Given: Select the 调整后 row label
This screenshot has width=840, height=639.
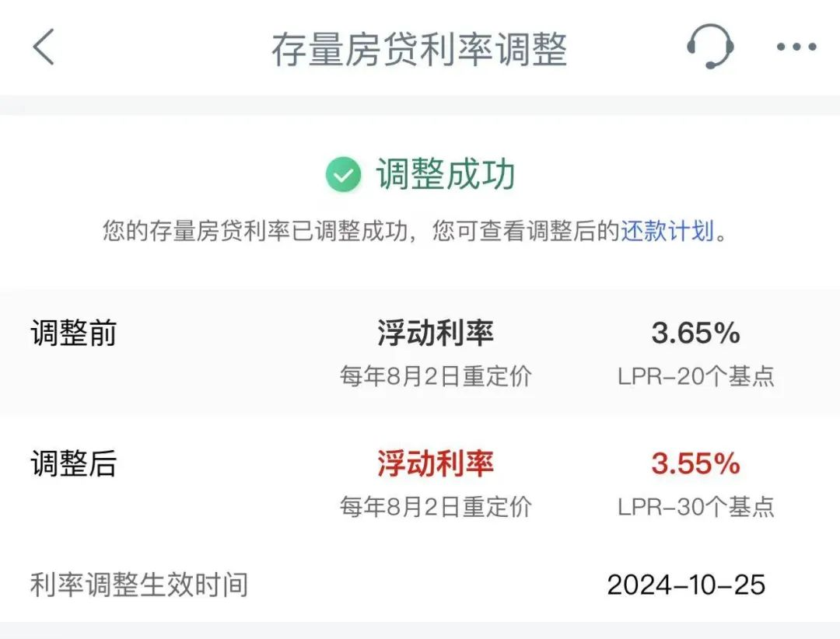Looking at the screenshot, I should [73, 463].
